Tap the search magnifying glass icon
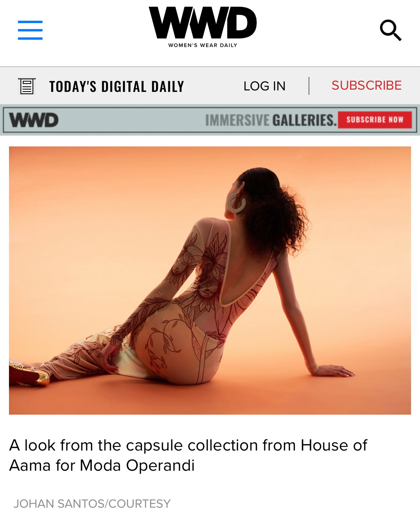 tap(391, 30)
